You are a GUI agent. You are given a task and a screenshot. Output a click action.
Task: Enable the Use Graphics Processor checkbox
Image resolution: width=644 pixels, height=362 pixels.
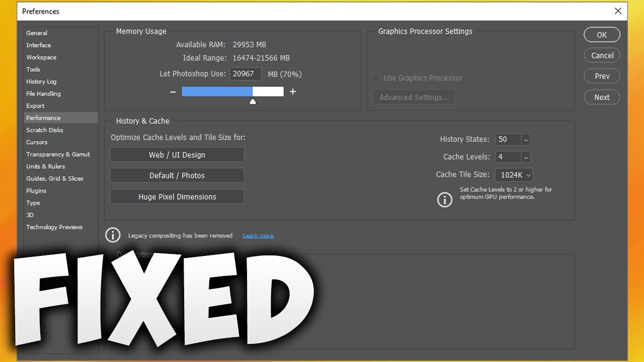[x=376, y=78]
